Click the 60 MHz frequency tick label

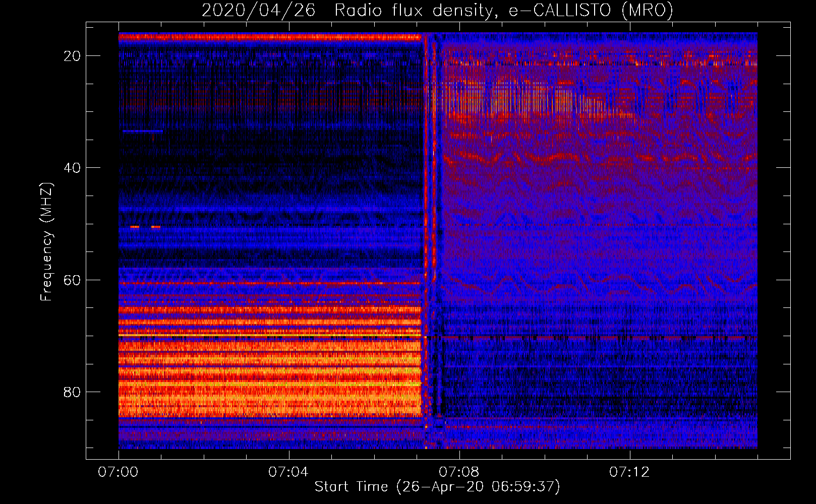[x=73, y=280]
